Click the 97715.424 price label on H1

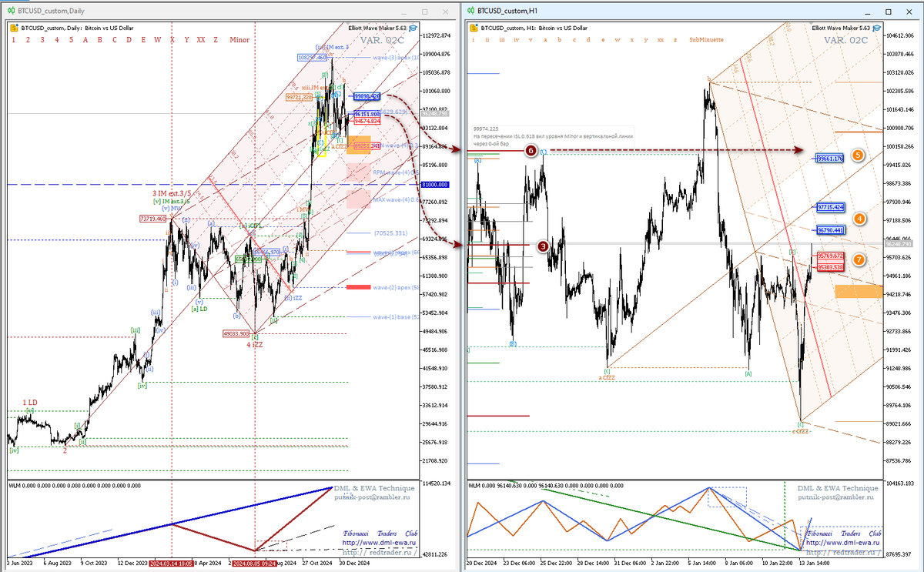click(x=831, y=208)
